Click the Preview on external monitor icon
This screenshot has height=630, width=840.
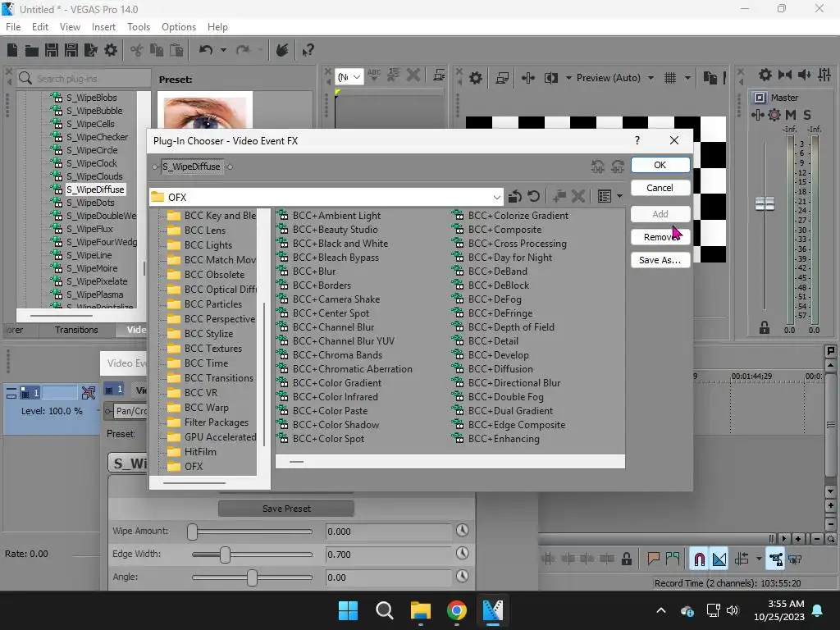[502, 78]
